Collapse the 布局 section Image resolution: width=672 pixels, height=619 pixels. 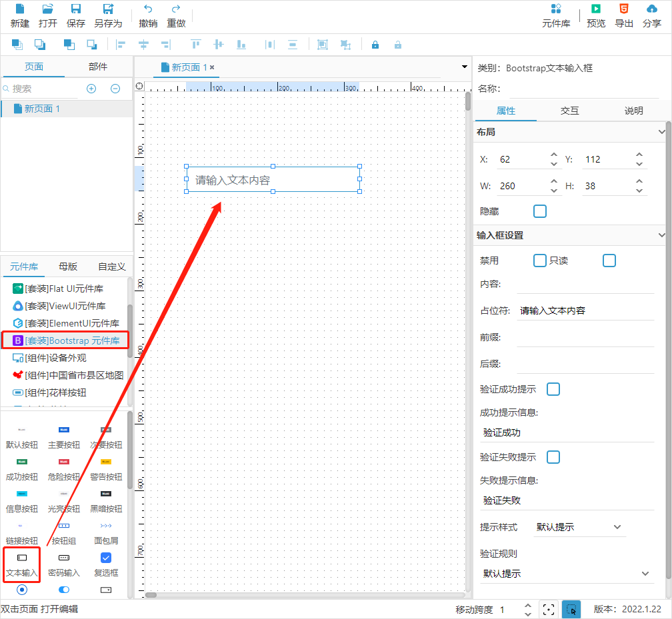coord(662,132)
